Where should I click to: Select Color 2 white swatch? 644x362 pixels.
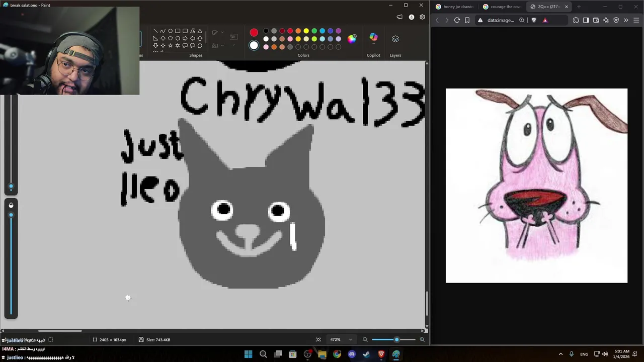[x=254, y=46]
